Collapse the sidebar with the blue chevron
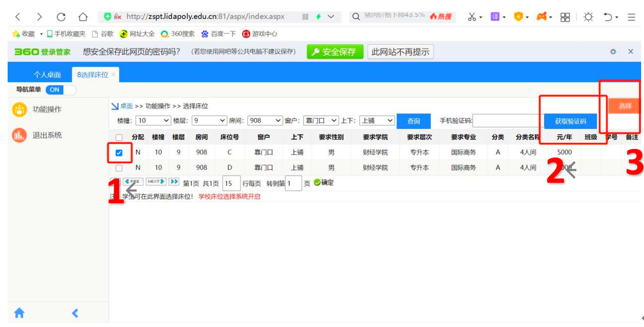The height and width of the screenshot is (327, 644). (x=75, y=313)
